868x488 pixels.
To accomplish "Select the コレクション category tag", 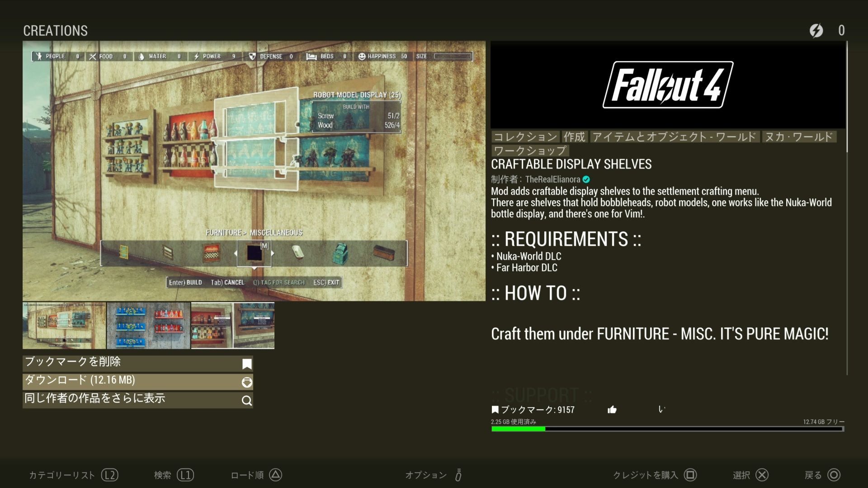I will pyautogui.click(x=525, y=136).
